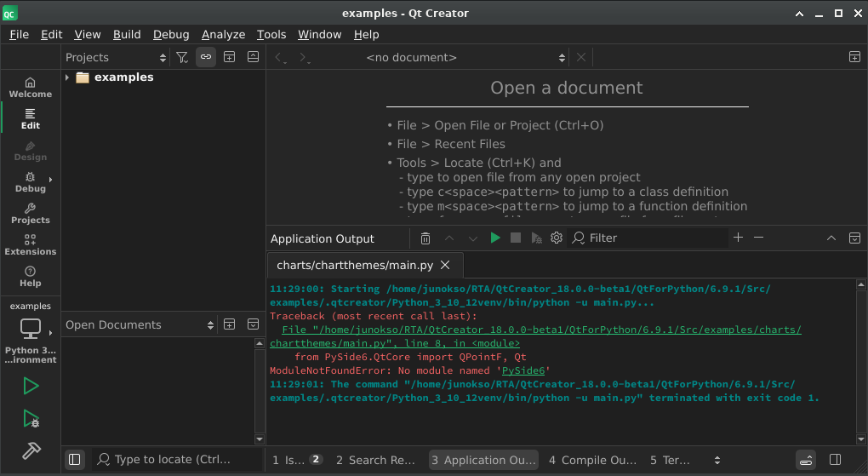Close the Projects sidebar view
Image resolution: width=868 pixels, height=476 pixels.
coord(253,57)
